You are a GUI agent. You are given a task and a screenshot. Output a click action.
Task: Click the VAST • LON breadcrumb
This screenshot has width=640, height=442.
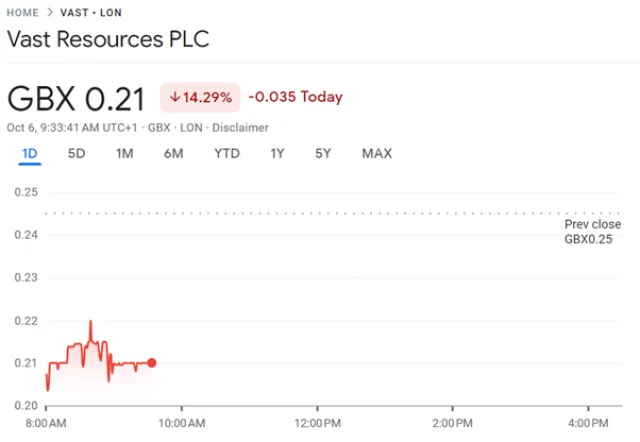coord(90,13)
